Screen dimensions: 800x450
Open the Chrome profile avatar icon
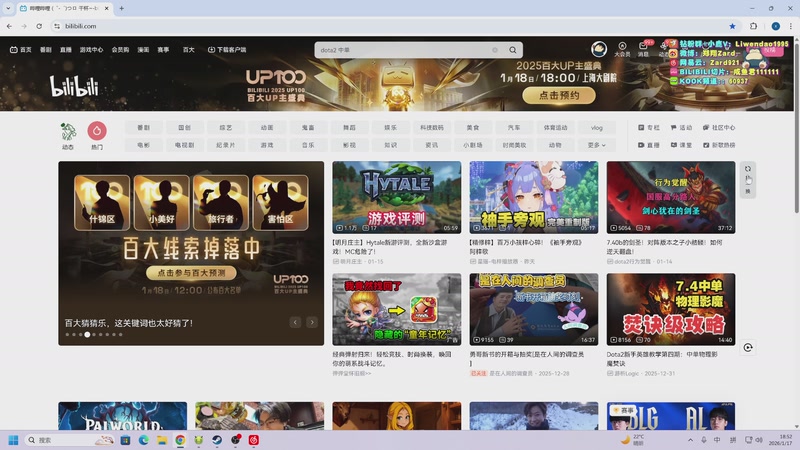click(776, 26)
